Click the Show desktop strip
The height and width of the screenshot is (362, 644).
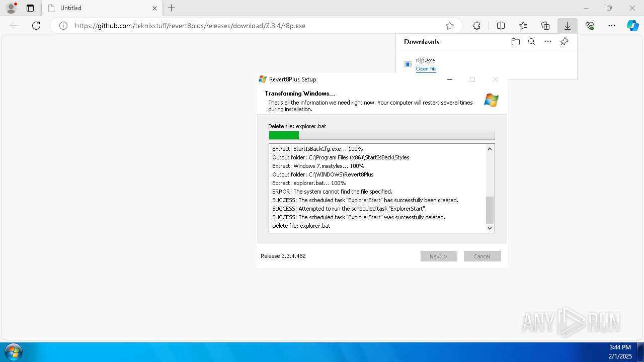click(x=640, y=351)
